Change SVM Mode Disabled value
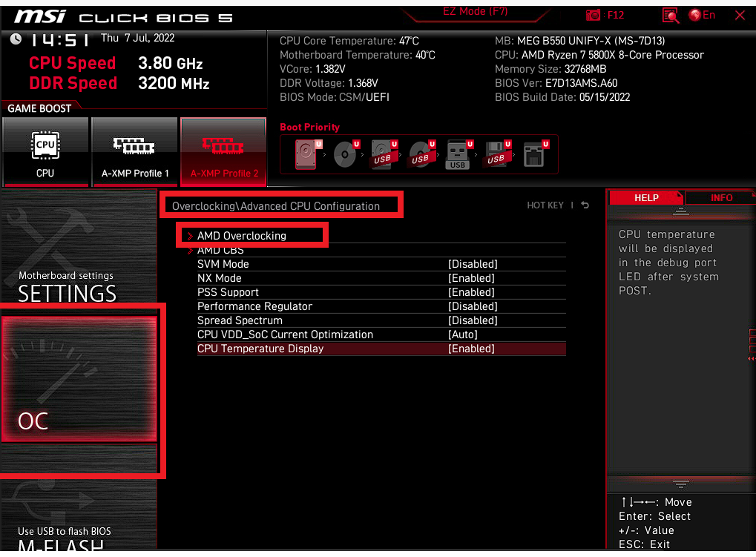The width and height of the screenshot is (756, 557). click(473, 264)
